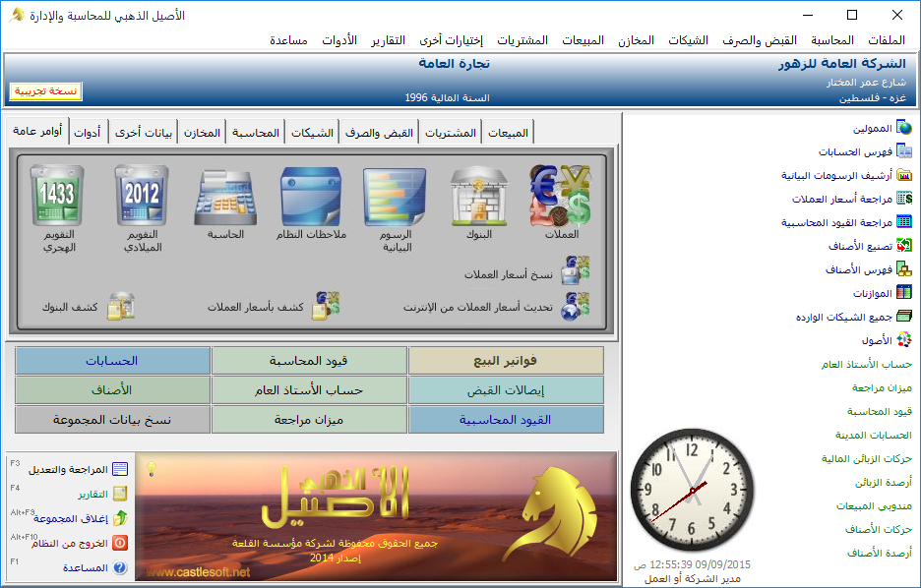Open فهرس الأصناف sidebar icon
This screenshot has width=921, height=588.
coord(904,269)
